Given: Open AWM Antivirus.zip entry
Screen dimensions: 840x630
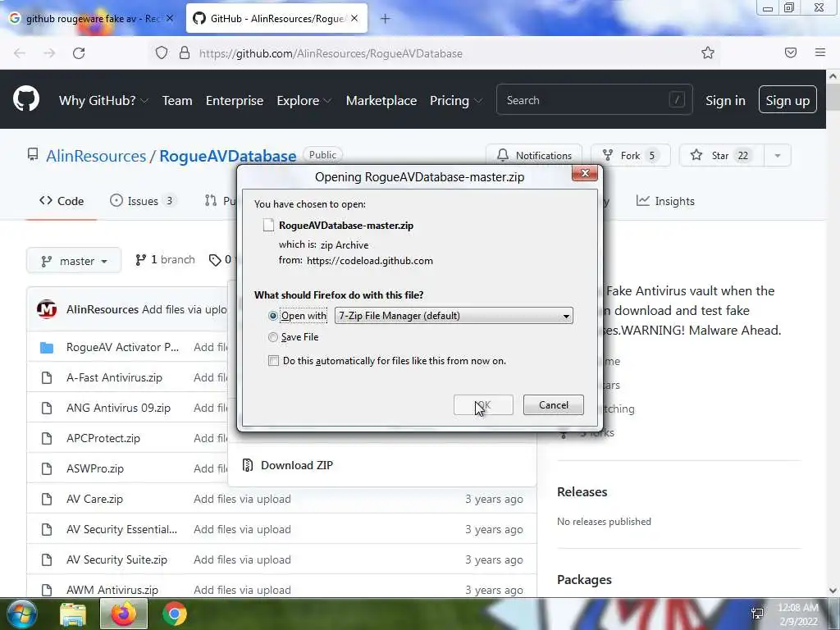Looking at the screenshot, I should pos(112,590).
